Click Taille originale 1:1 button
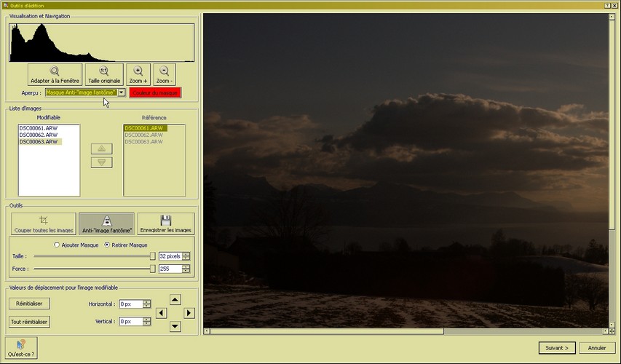621x364 pixels. point(104,74)
